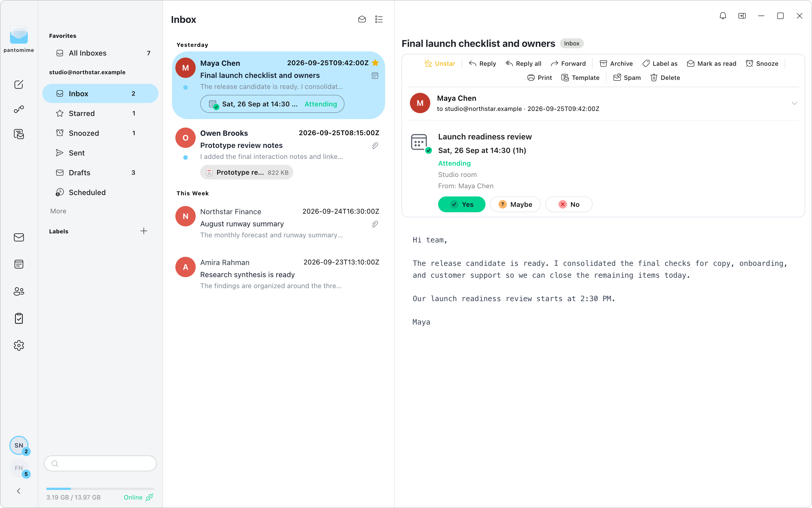Open the connections icon in left rail
Screen dimensions: 812x508
(x=19, y=109)
